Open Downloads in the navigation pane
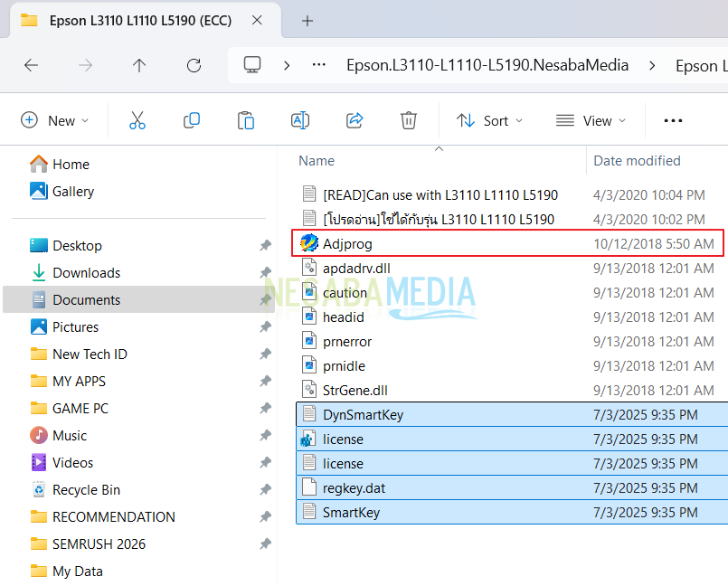Viewport: 728px width, 586px height. (x=86, y=273)
